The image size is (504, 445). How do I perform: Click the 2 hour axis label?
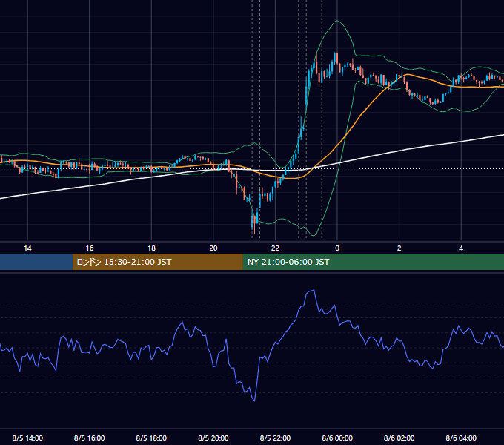(399, 248)
